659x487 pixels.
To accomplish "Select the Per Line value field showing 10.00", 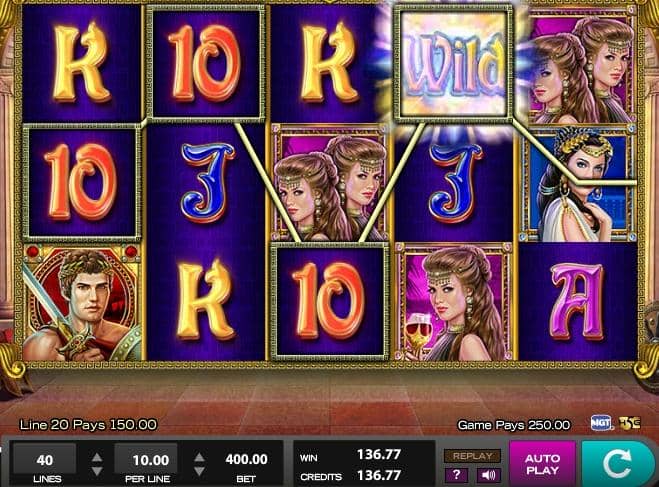I will (x=146, y=459).
